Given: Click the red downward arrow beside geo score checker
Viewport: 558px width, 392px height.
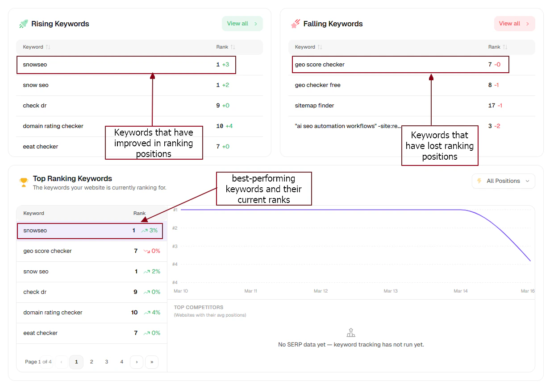Looking at the screenshot, I should [x=146, y=251].
